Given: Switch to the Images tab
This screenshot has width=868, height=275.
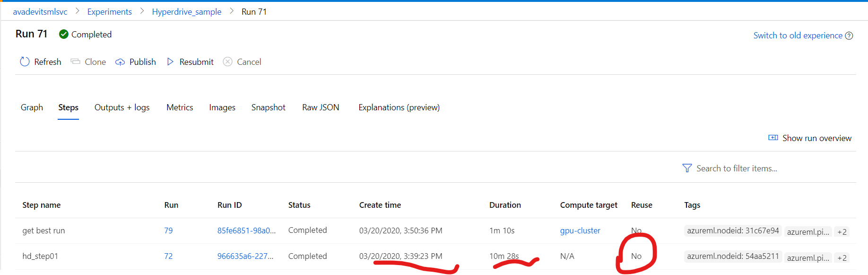Looking at the screenshot, I should pyautogui.click(x=222, y=107).
